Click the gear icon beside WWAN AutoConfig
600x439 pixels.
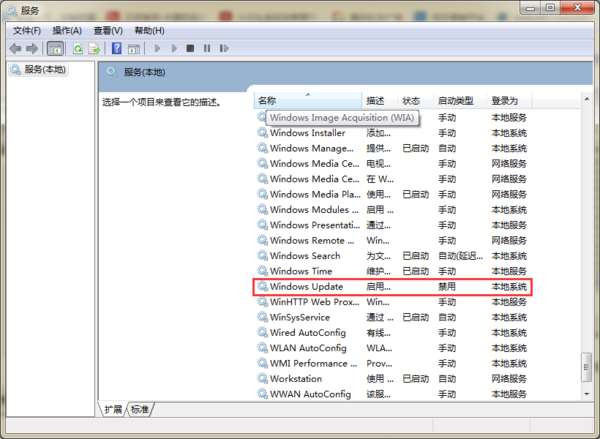pyautogui.click(x=262, y=394)
